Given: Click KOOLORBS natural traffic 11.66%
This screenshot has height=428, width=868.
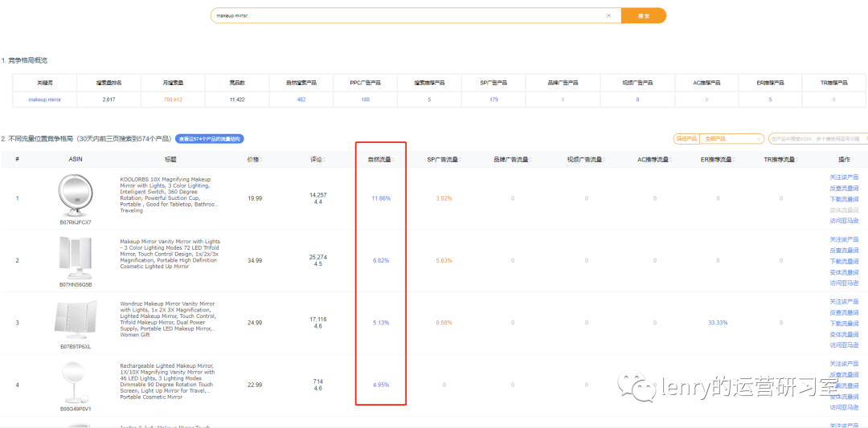Looking at the screenshot, I should [381, 198].
